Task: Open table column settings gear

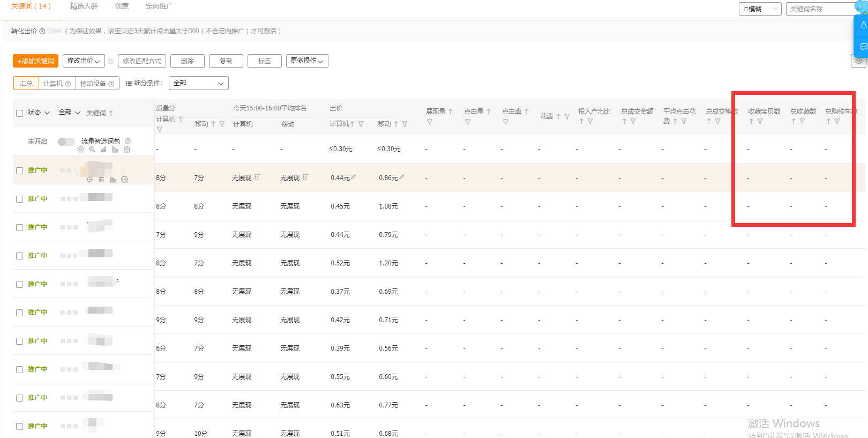Action: click(859, 61)
